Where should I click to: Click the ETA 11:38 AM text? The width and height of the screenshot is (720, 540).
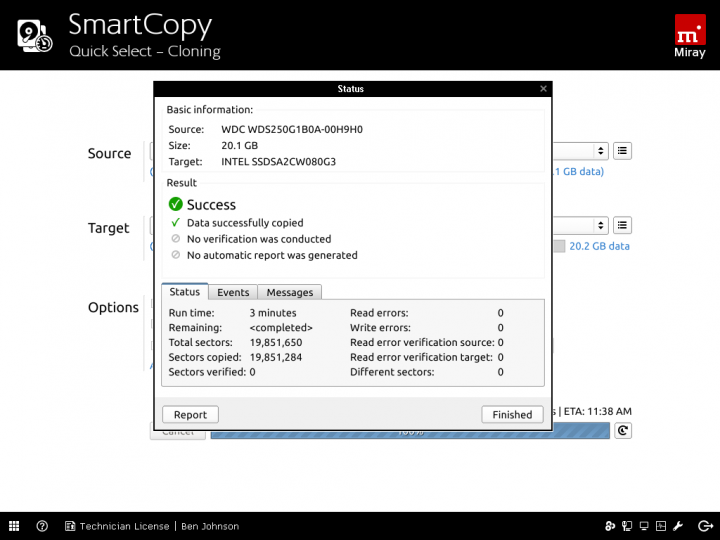click(598, 411)
